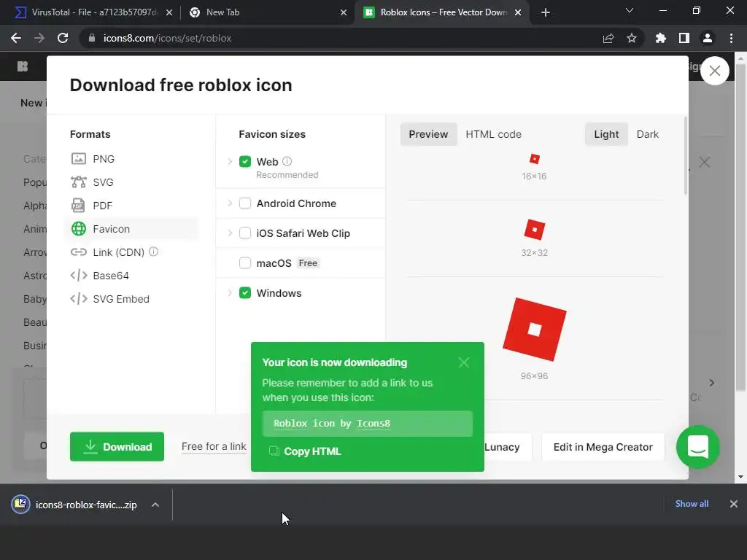747x560 pixels.
Task: Open the tab search dropdown arrow
Action: click(630, 10)
